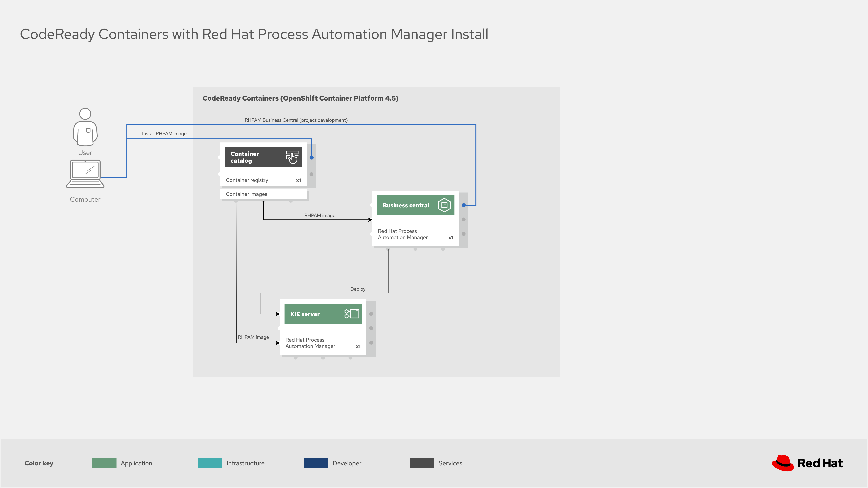Image resolution: width=868 pixels, height=488 pixels.
Task: Click the Container registry label
Action: point(247,180)
